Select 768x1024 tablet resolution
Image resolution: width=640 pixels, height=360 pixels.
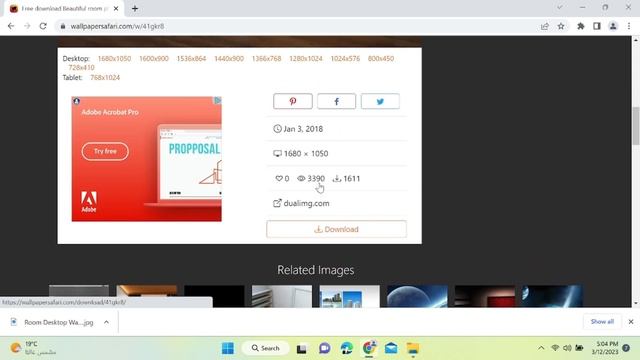[105, 77]
